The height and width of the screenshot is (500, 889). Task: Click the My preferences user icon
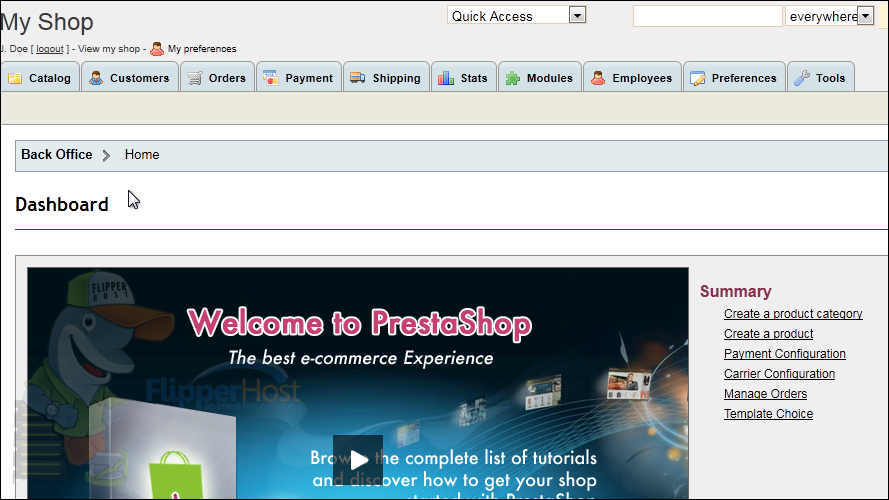coord(157,49)
